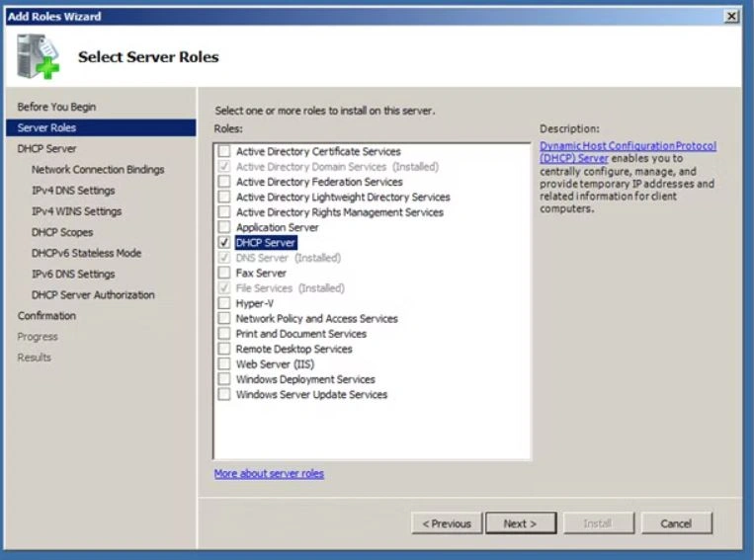The image size is (754, 560).
Task: Enable the Fax Server role
Action: click(224, 273)
